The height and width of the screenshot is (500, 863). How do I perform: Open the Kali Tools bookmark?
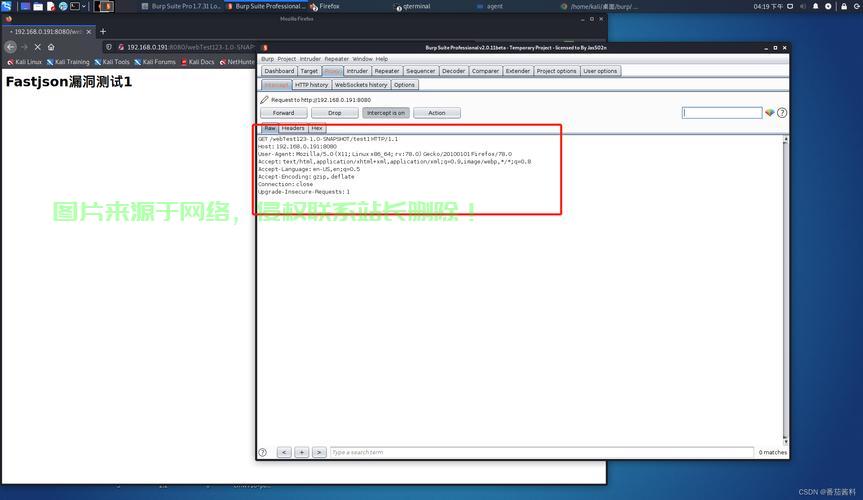tap(112, 62)
